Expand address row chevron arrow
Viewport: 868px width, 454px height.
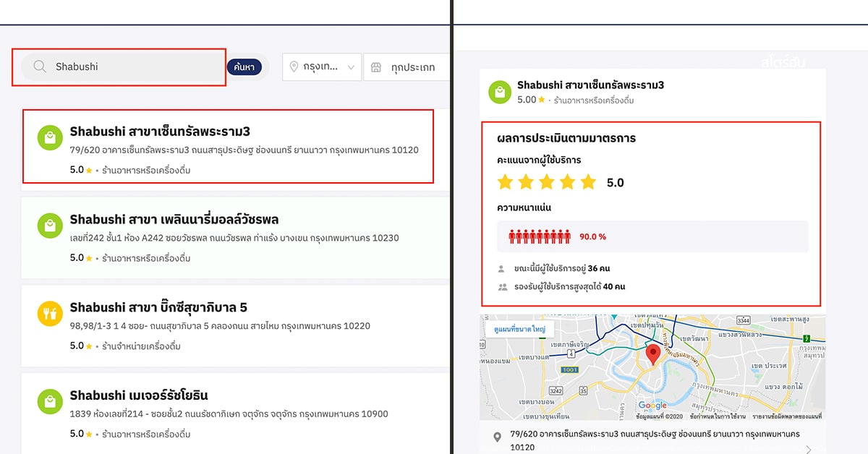pos(808,449)
